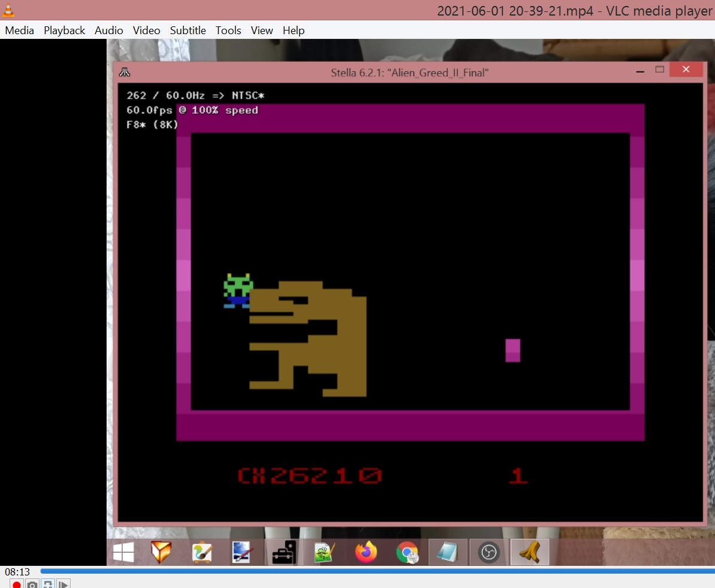The image size is (715, 588).
Task: Click the Windows Start button in the video
Action: (123, 552)
